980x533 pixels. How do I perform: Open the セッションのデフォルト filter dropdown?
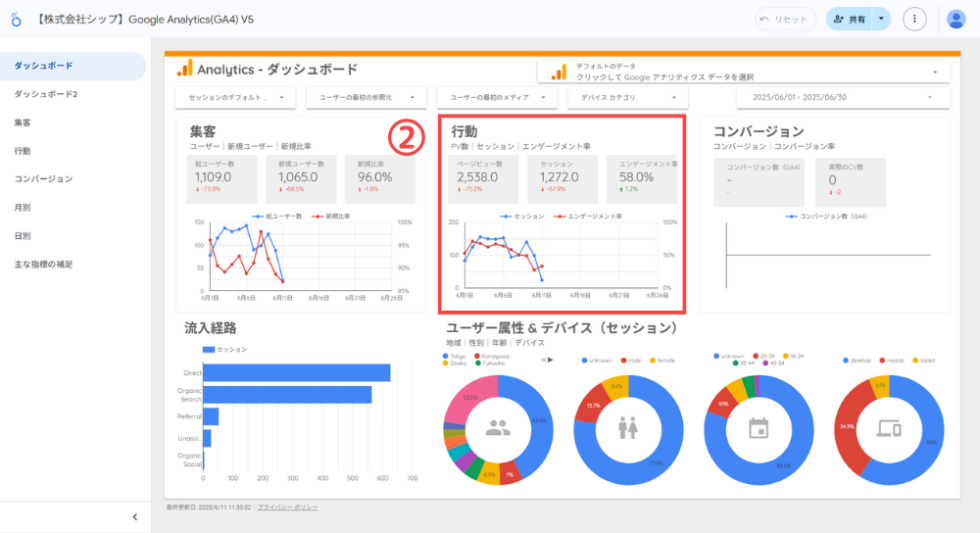[235, 97]
